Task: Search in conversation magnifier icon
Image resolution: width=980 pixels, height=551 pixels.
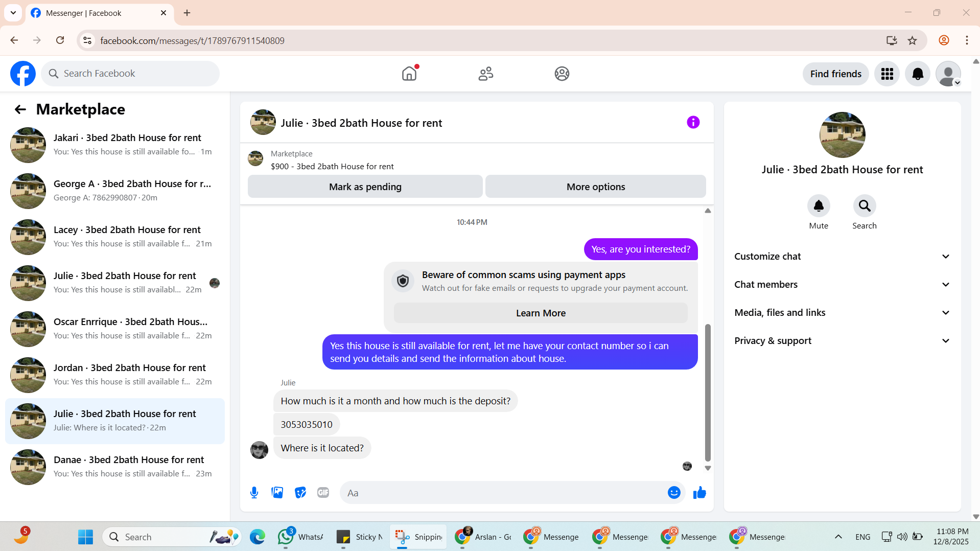Action: pyautogui.click(x=865, y=206)
